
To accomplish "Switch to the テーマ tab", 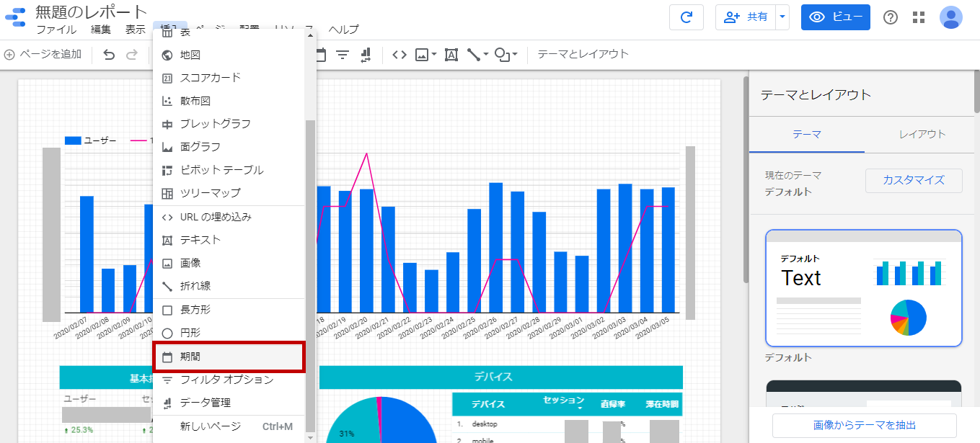I will tap(807, 134).
